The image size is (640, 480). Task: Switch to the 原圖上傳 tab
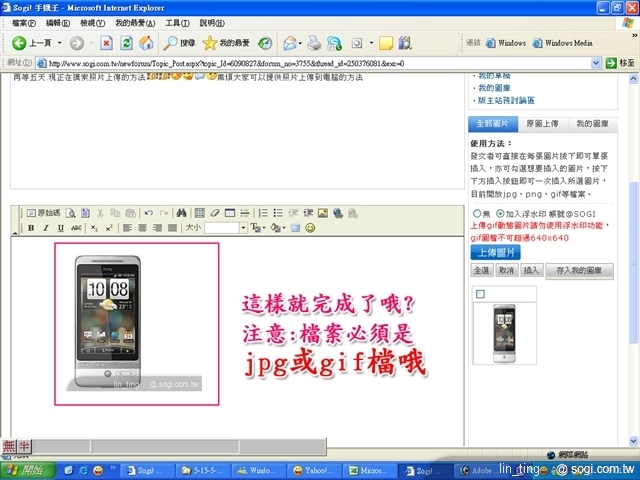[x=542, y=124]
